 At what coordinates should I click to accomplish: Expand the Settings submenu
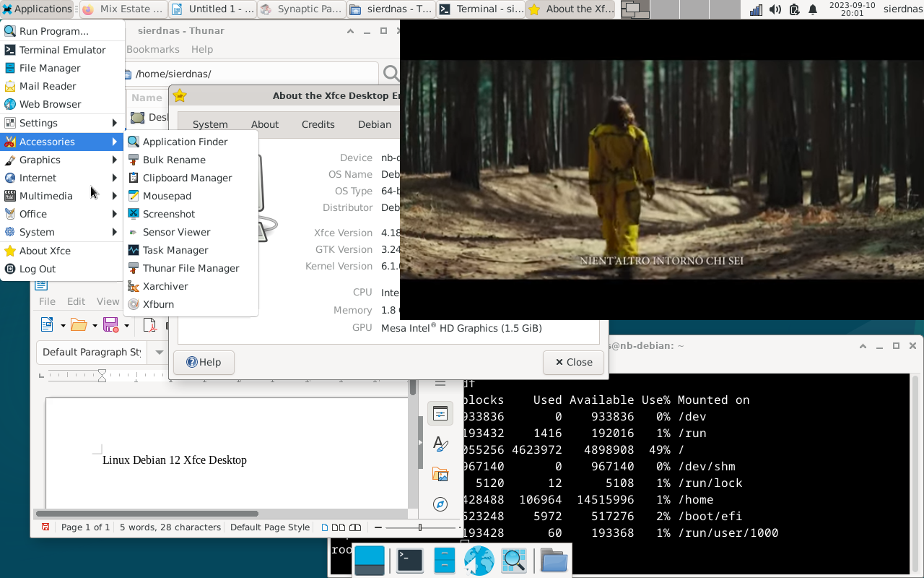pyautogui.click(x=63, y=123)
